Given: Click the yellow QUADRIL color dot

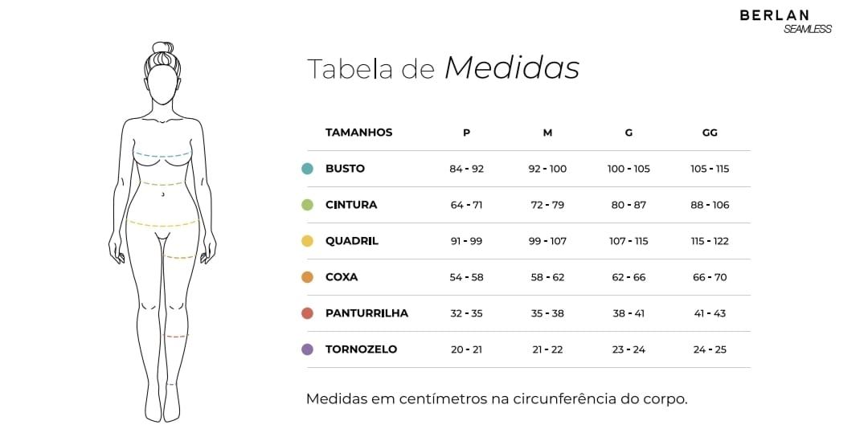Looking at the screenshot, I should 307,241.
